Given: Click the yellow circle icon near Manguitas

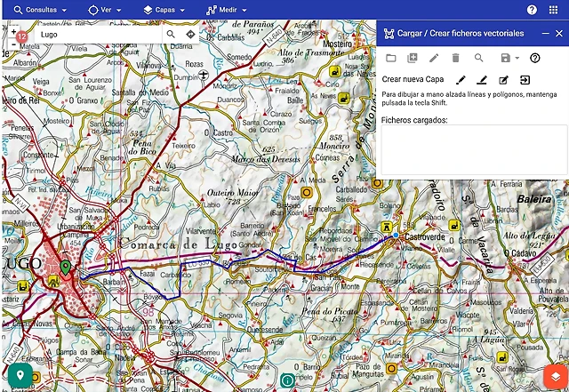Looking at the screenshot, I should [391, 368].
